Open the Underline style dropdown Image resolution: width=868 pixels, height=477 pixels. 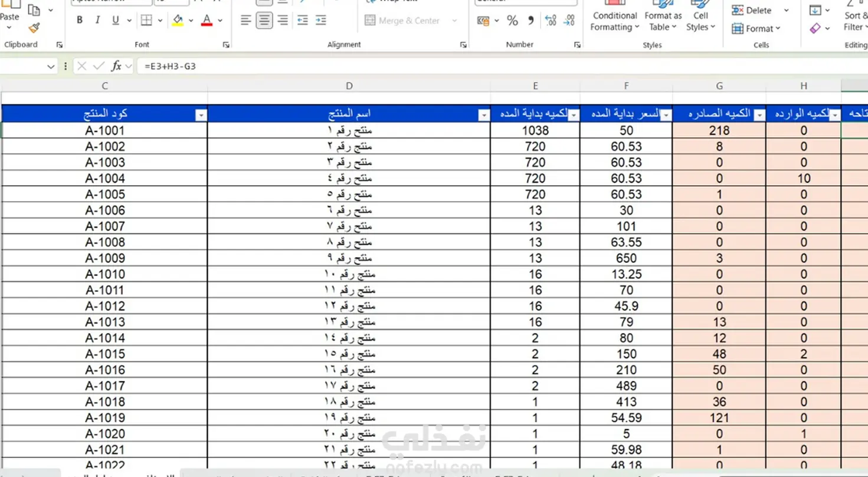[129, 20]
